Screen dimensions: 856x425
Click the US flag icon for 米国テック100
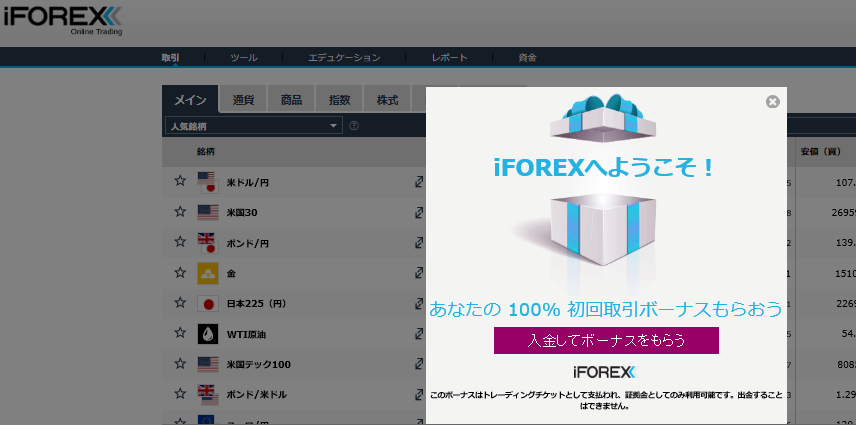pyautogui.click(x=208, y=364)
